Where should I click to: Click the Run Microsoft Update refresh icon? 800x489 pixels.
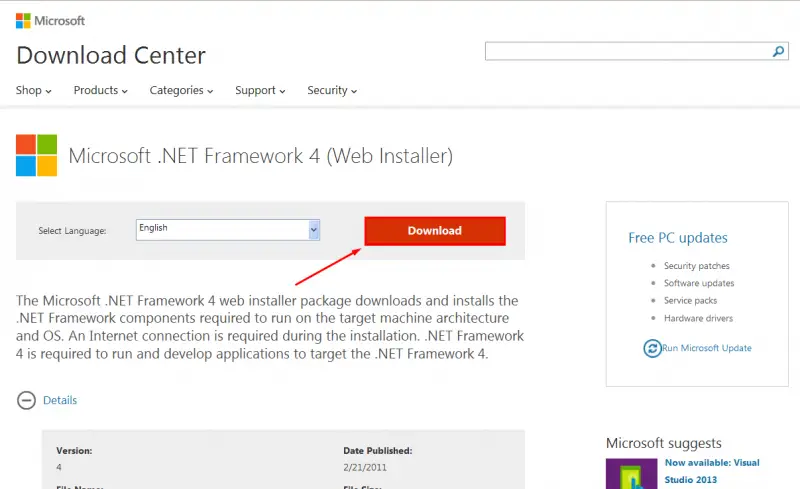coord(652,348)
